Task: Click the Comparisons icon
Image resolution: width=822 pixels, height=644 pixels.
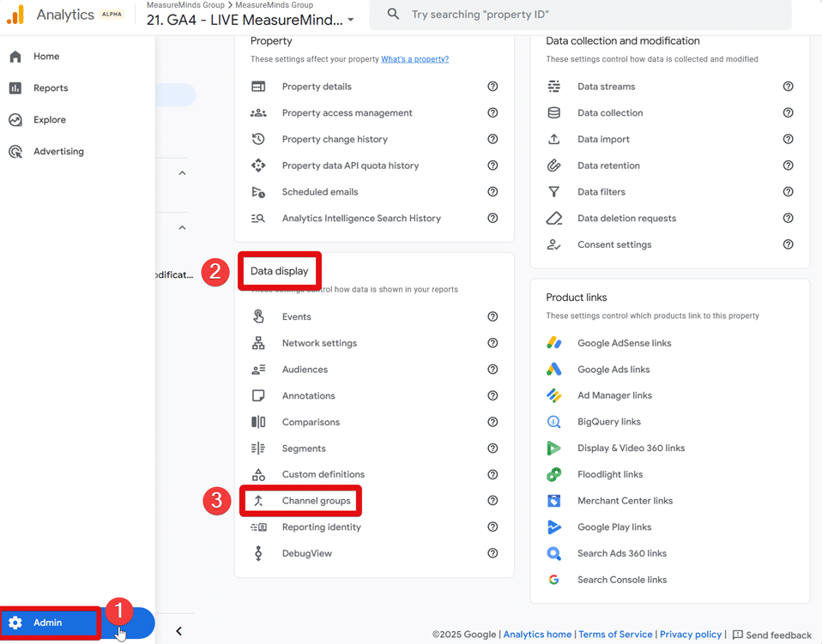Action: coord(258,422)
